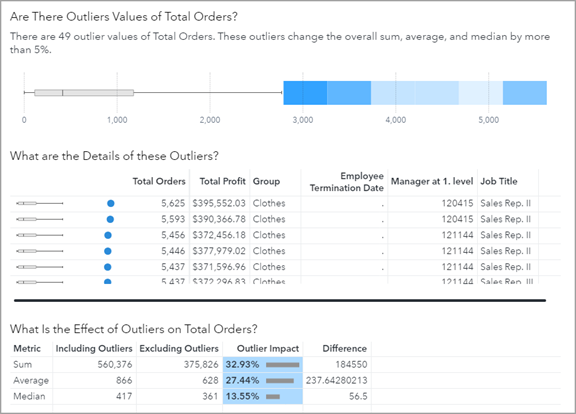Click the blue outlier dot in the 5,456 row
Viewport: 576px width, 414px height.
click(108, 235)
